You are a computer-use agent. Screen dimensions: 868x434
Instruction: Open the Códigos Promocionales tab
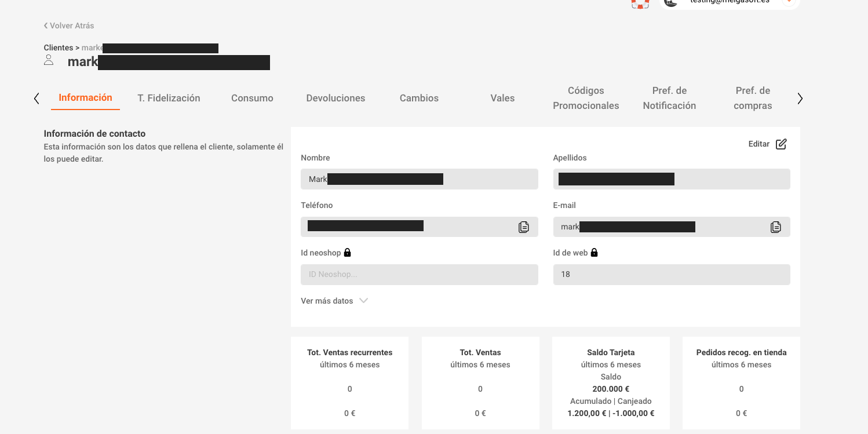click(x=586, y=98)
